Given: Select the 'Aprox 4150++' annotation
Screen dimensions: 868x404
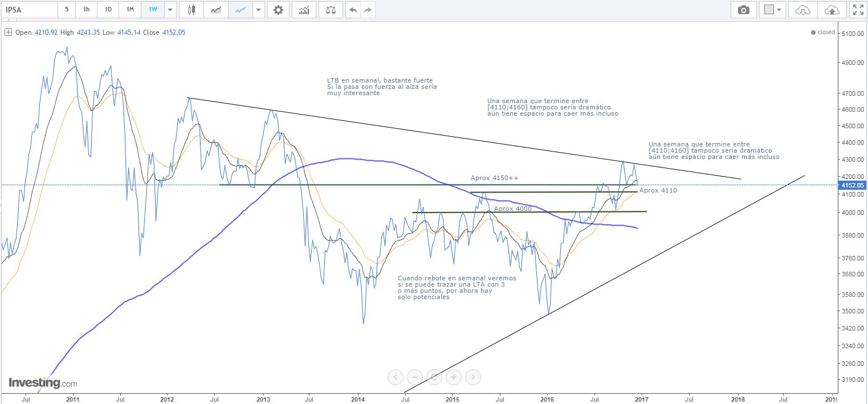Looking at the screenshot, I should [494, 178].
